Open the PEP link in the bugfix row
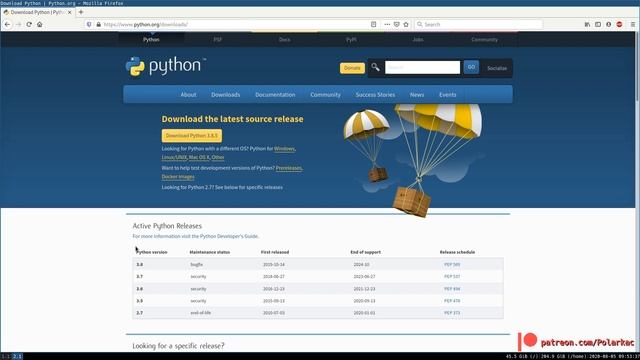The width and height of the screenshot is (640, 360). 452,264
